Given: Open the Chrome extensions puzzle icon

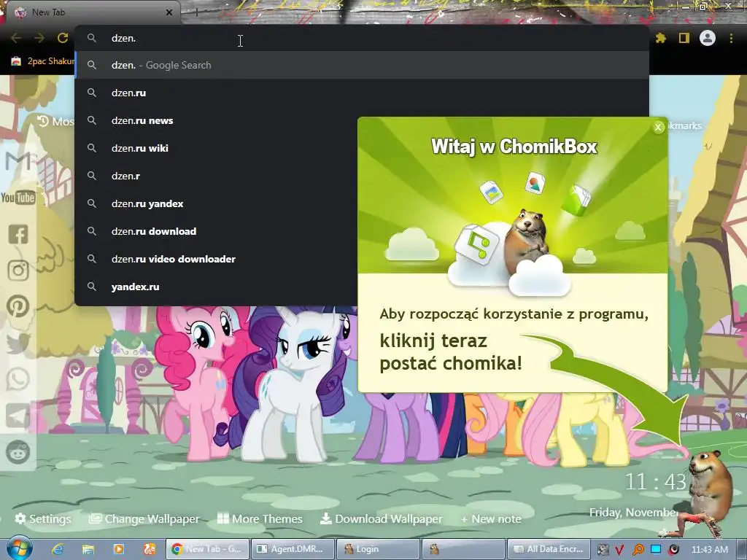Looking at the screenshot, I should (661, 38).
